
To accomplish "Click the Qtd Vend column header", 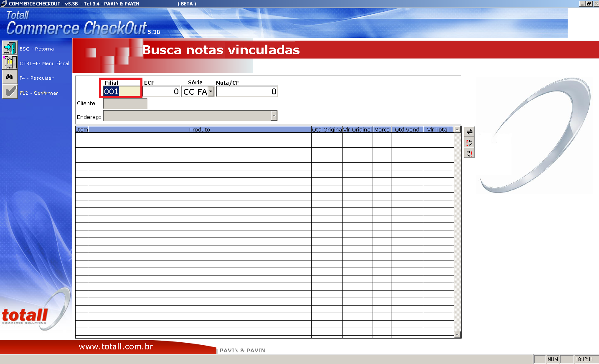I will click(x=407, y=129).
